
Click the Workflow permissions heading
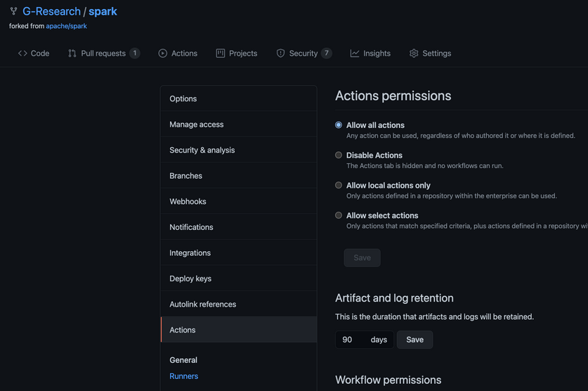pos(388,380)
